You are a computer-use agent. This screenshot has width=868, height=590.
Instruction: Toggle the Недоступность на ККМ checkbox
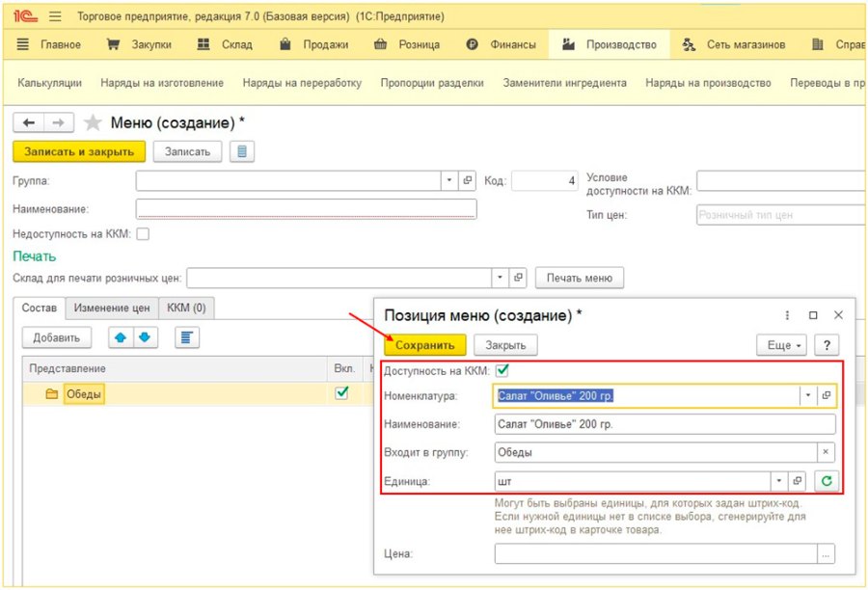tap(143, 233)
